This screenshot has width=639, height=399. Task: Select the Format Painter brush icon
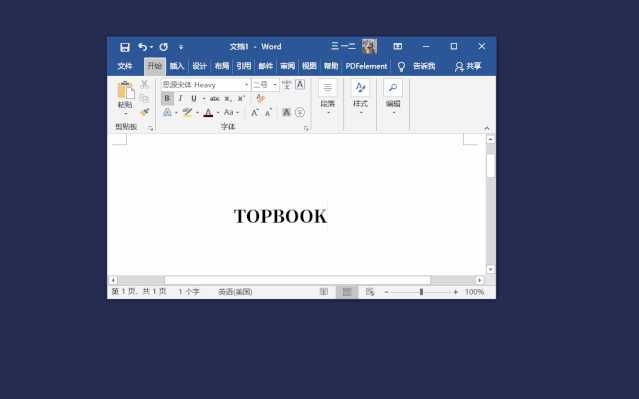(144, 112)
